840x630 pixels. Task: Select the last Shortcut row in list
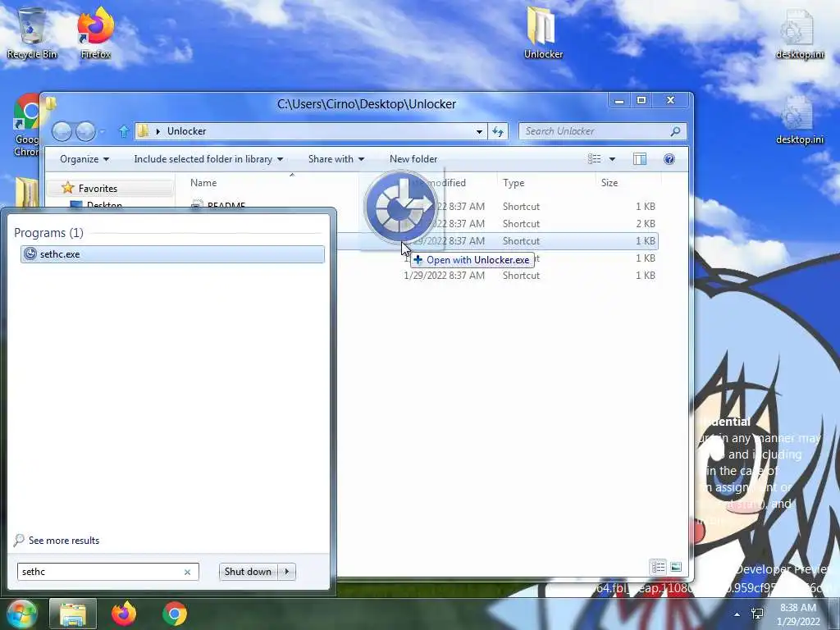[498, 276]
